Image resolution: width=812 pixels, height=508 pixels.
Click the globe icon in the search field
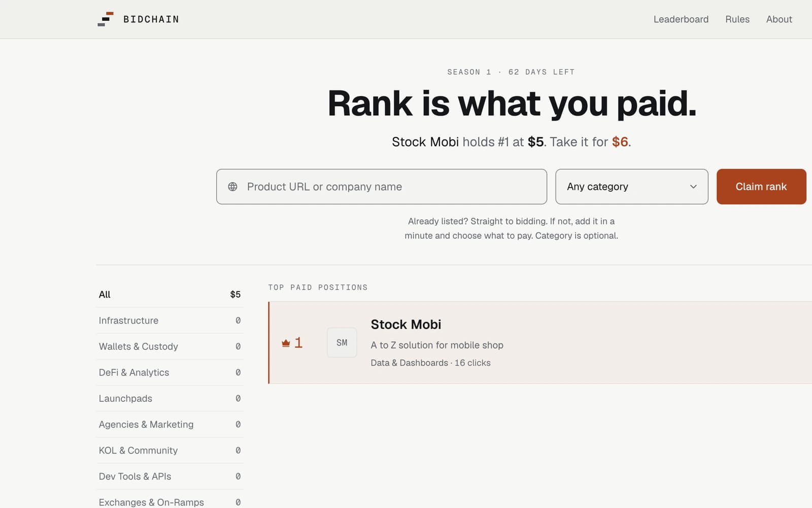pyautogui.click(x=232, y=186)
